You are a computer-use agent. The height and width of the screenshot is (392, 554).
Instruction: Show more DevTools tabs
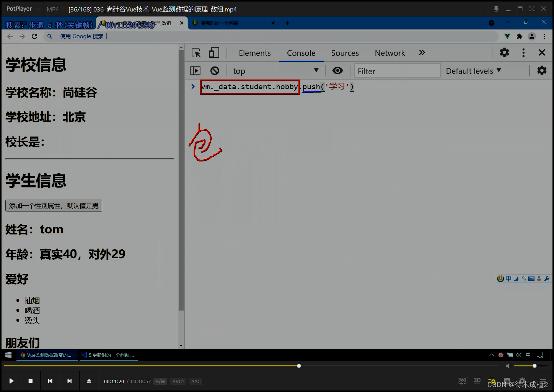click(422, 53)
